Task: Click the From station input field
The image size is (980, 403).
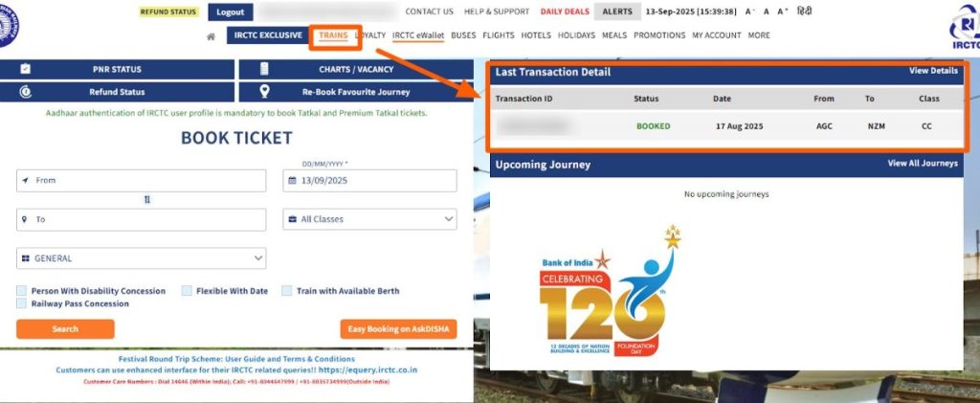Action: coord(142,181)
